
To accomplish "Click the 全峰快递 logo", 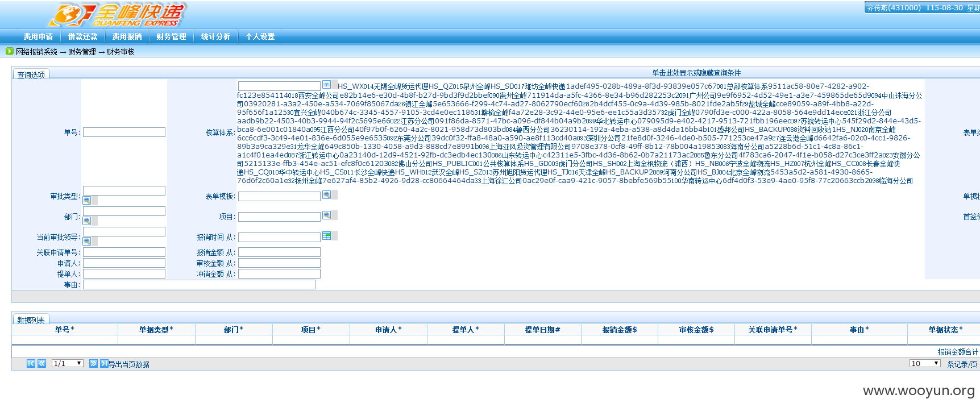I will [x=118, y=15].
